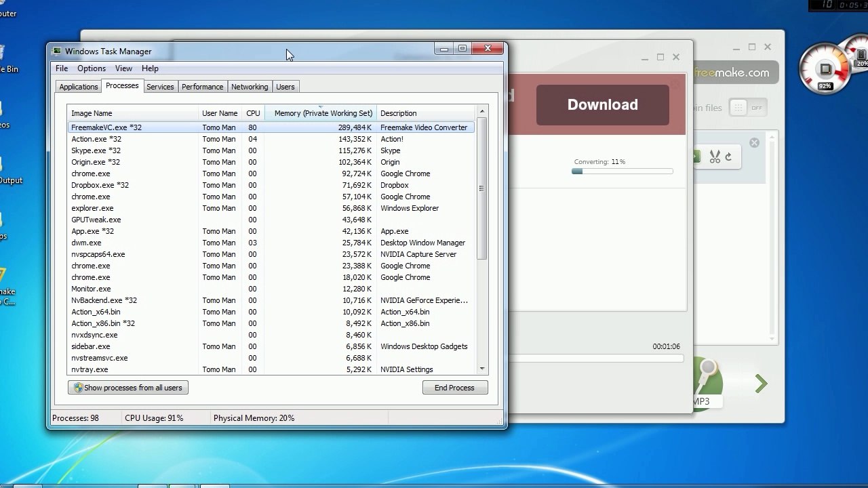Click the CPU Usage: 91% status text
868x488 pixels.
pyautogui.click(x=154, y=418)
